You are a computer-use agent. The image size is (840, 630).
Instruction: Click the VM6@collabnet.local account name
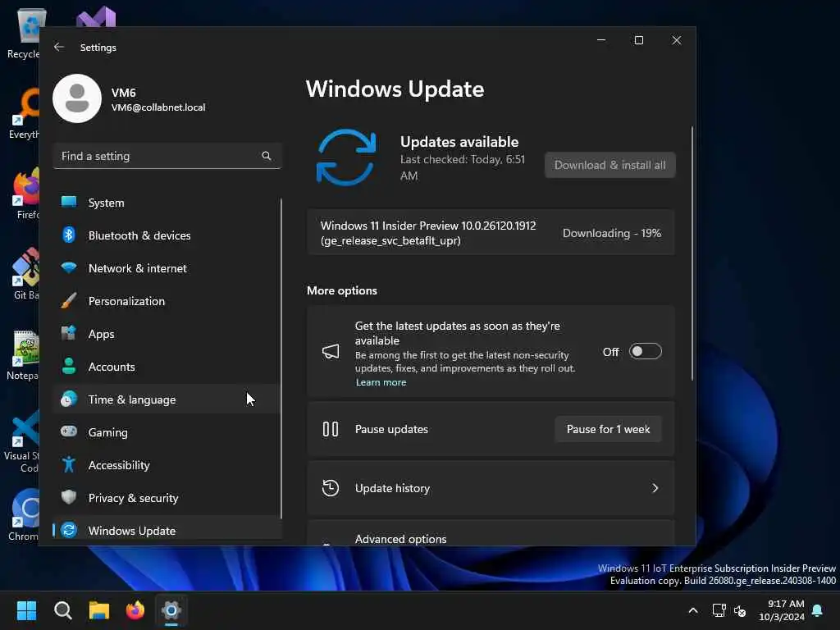tap(158, 107)
